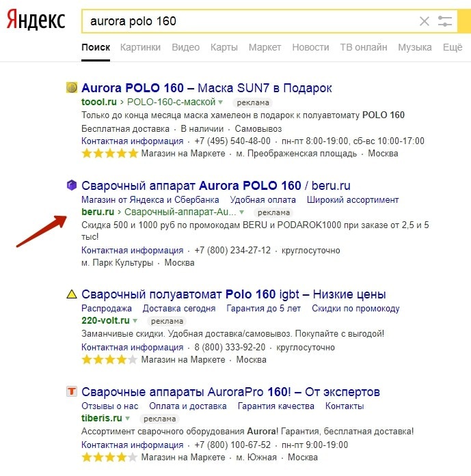Expand the dropdown arrow beside 220-volt.ru
471x476 pixels.
coord(135,320)
